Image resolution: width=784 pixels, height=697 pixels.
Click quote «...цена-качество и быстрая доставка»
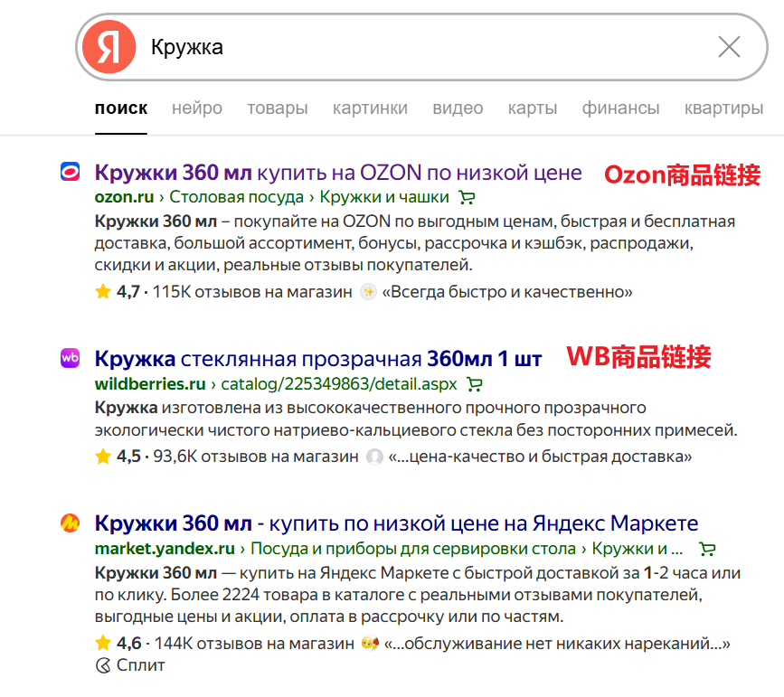click(541, 457)
